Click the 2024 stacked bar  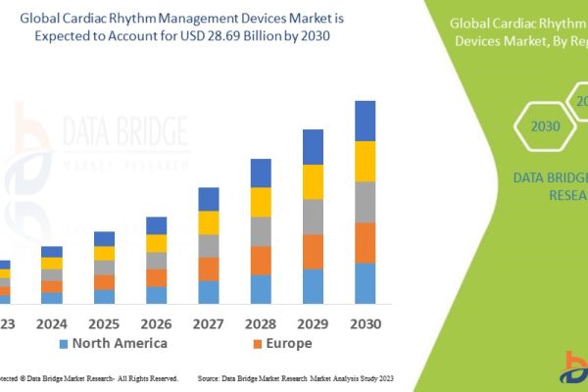click(x=52, y=275)
